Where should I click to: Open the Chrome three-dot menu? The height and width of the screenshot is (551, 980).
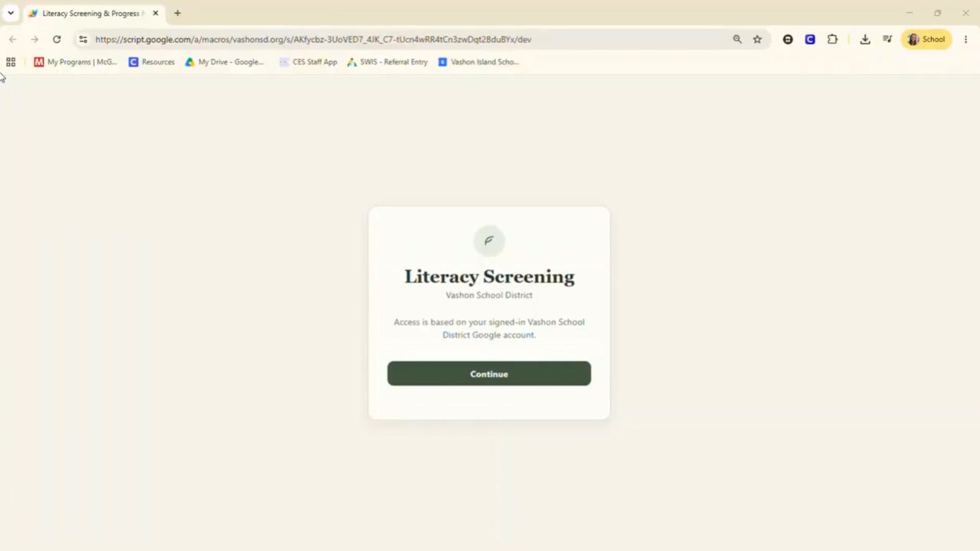965,39
